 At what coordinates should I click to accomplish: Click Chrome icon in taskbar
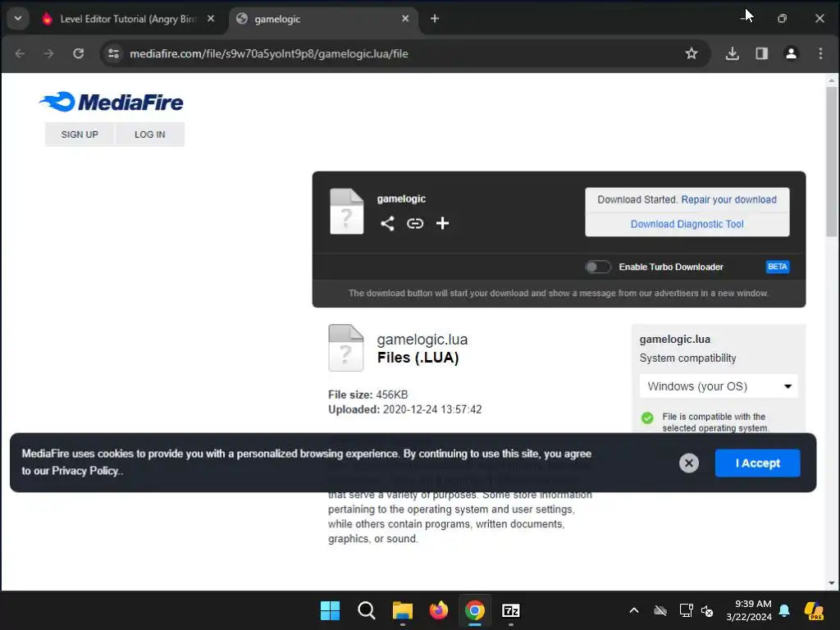pos(475,610)
